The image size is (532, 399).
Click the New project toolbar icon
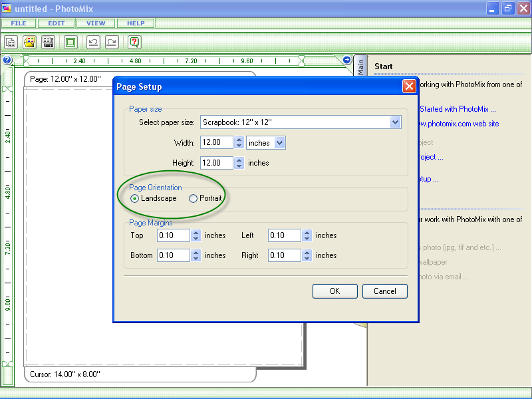11,43
